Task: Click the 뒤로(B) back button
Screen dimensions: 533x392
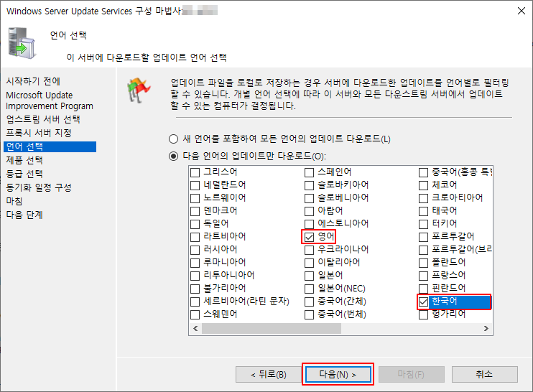Action: pyautogui.click(x=269, y=374)
